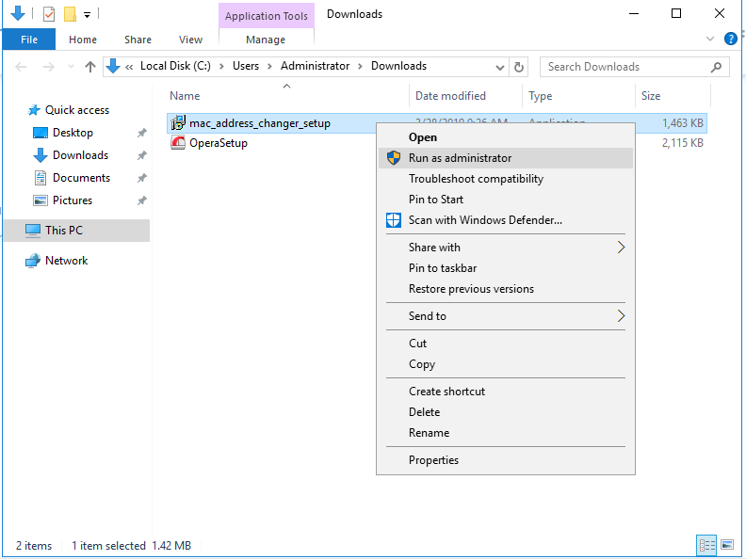Expand the Send to submenu
This screenshot has width=746, height=560.
(x=621, y=316)
